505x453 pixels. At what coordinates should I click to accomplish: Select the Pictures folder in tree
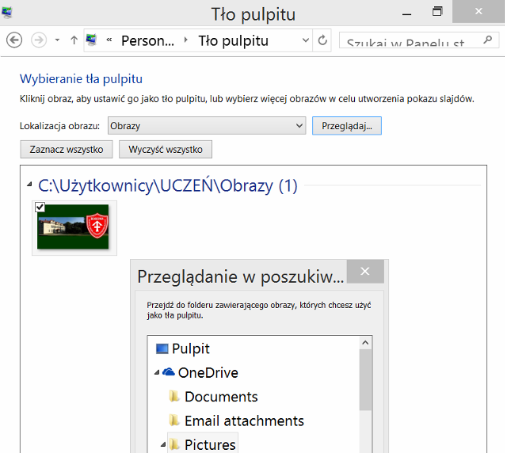pos(210,445)
